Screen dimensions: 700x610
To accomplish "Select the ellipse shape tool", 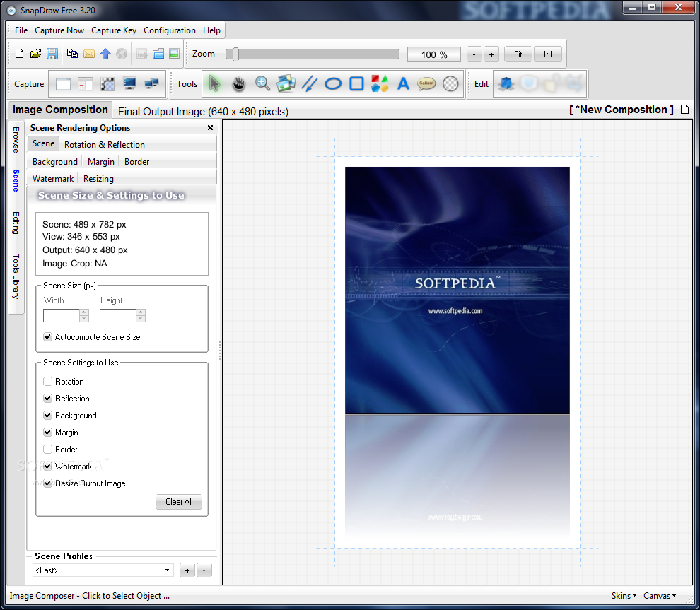I will [x=333, y=83].
